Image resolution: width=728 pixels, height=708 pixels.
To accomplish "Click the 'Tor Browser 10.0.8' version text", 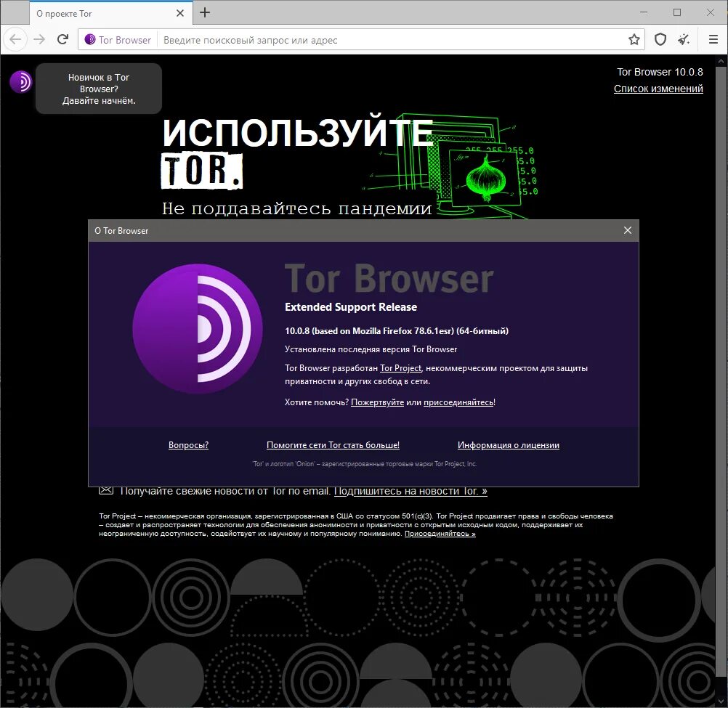I will click(x=659, y=72).
